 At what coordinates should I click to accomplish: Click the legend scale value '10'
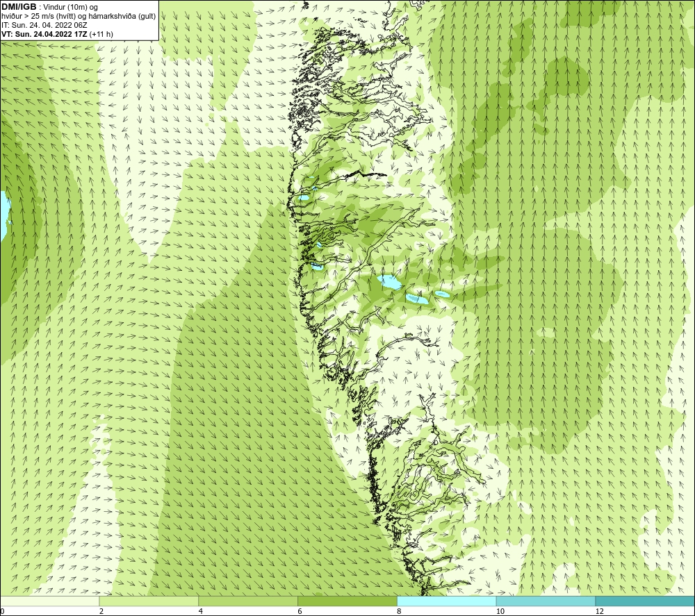(500, 611)
